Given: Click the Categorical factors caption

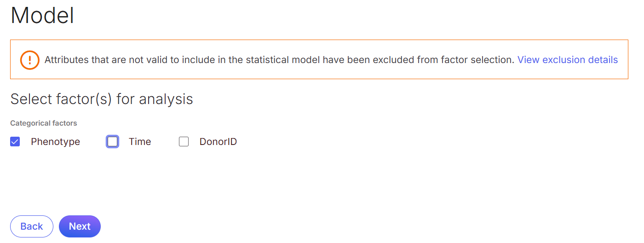Looking at the screenshot, I should pyautogui.click(x=44, y=123).
